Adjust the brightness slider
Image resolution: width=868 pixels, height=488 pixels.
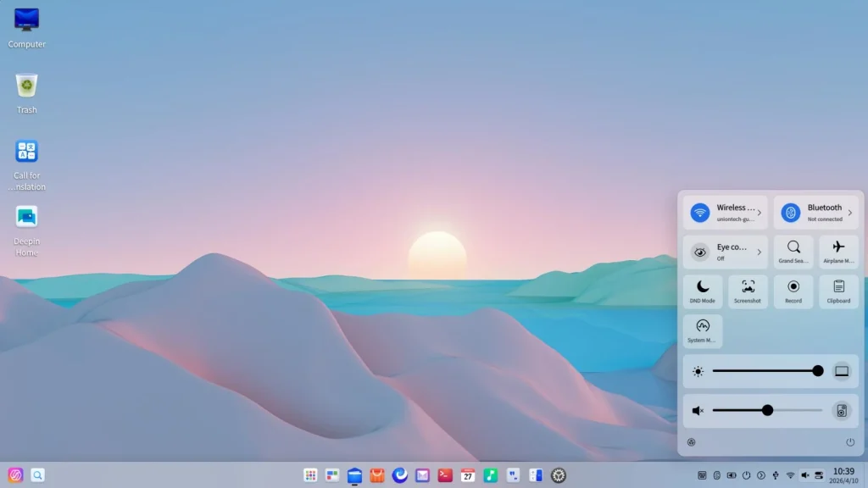coord(816,370)
